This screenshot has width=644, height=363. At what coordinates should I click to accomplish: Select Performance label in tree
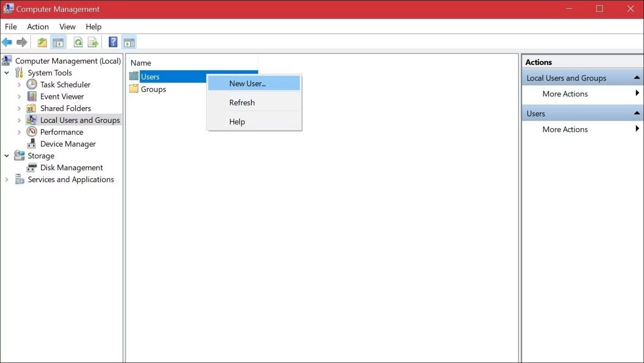click(x=62, y=132)
